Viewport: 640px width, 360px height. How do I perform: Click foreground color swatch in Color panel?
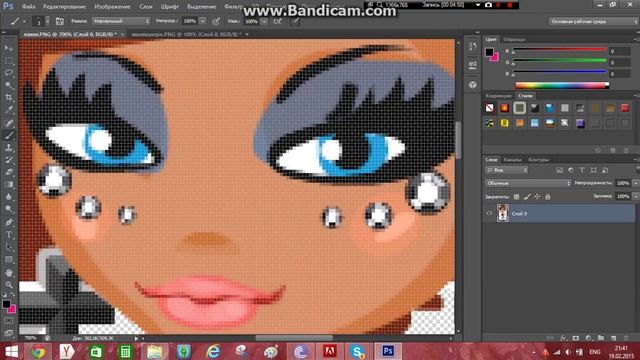pos(489,52)
